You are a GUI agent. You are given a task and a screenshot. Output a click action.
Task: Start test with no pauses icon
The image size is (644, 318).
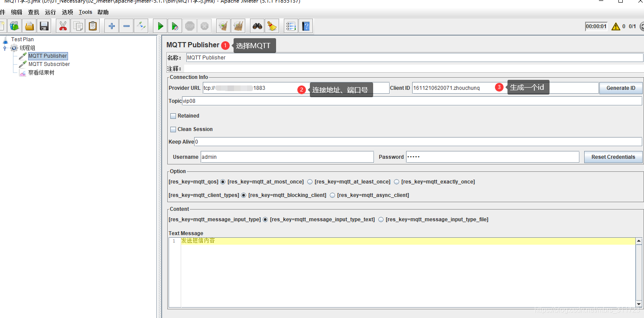pos(175,26)
